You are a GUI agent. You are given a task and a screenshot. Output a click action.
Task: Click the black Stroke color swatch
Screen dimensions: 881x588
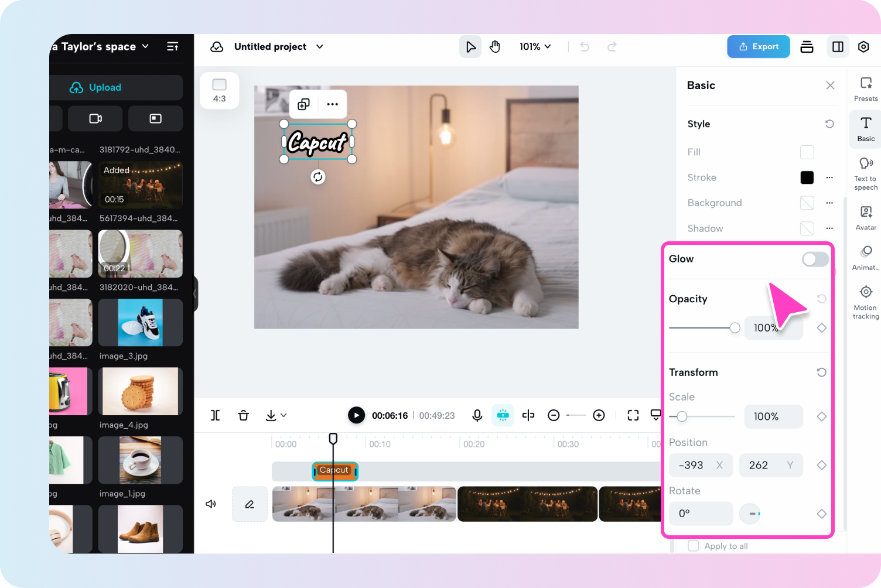(807, 177)
